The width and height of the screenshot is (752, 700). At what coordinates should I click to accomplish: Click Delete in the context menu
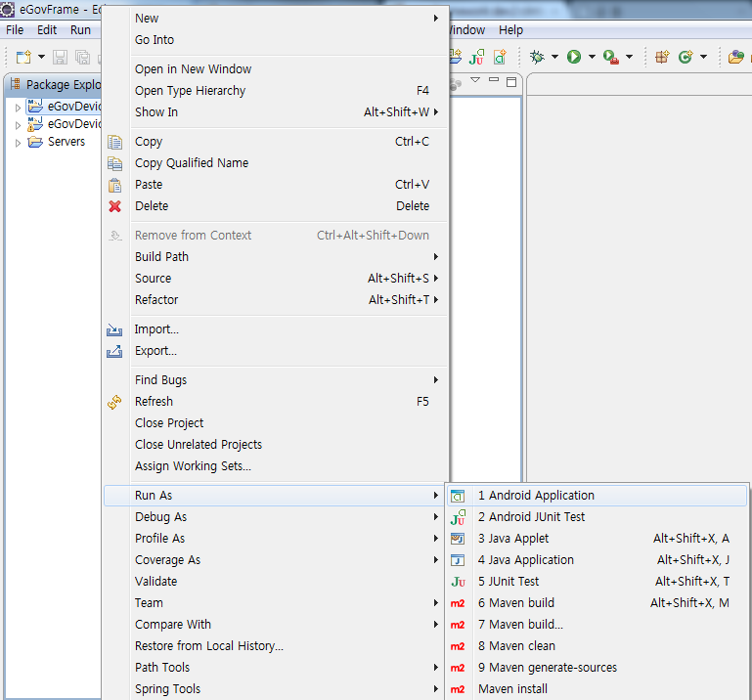coord(152,206)
